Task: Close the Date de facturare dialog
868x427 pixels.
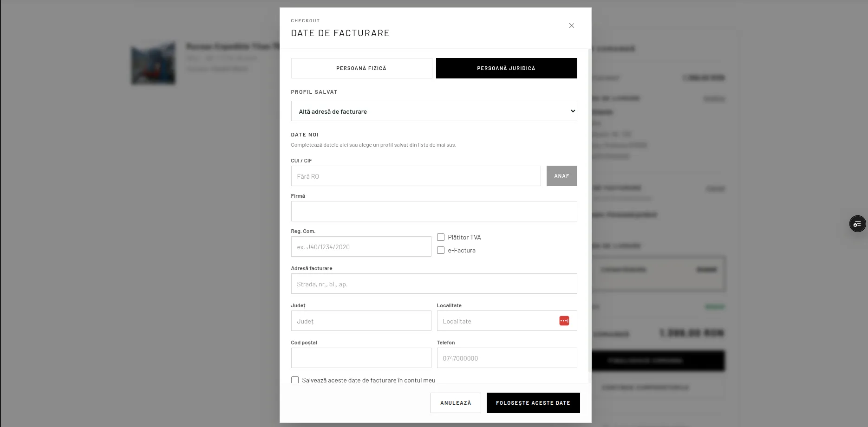Action: 572,26
